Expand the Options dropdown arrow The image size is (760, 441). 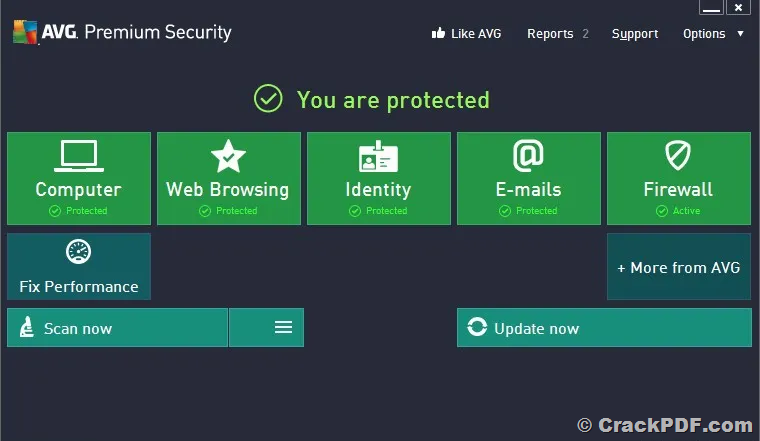click(x=740, y=33)
